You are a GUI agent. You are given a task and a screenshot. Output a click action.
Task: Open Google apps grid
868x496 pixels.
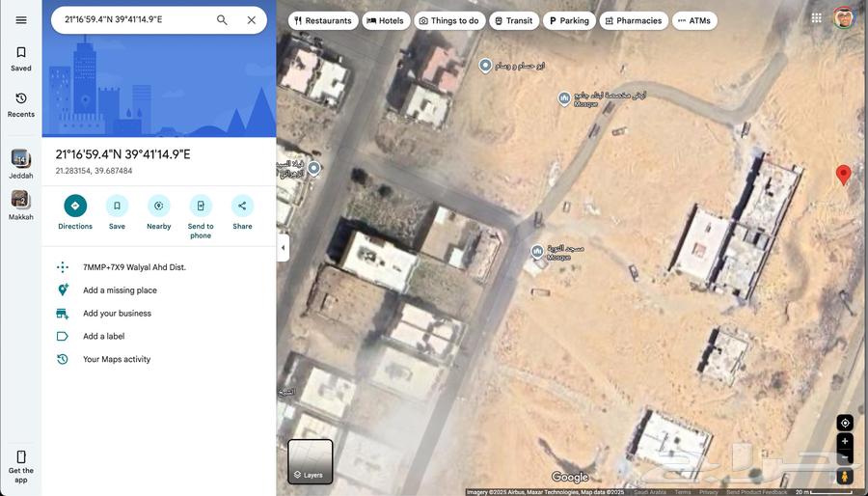[x=817, y=18]
